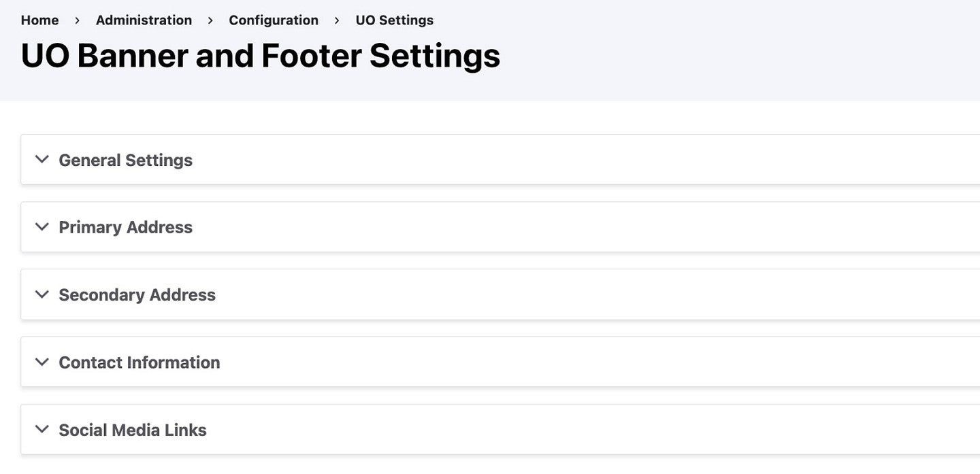Click the UO Settings breadcrumb link

pyautogui.click(x=394, y=20)
